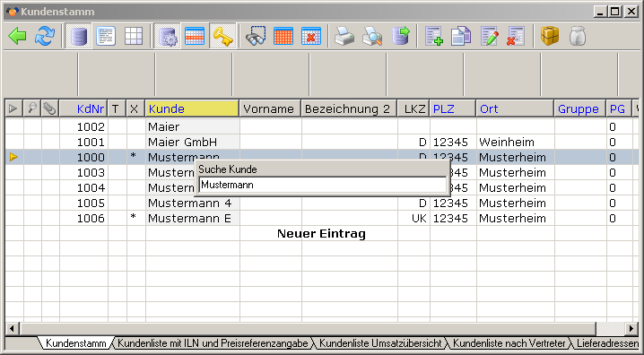644x355 pixels.
Task: Remove filter via grid with red X
Action: (311, 36)
